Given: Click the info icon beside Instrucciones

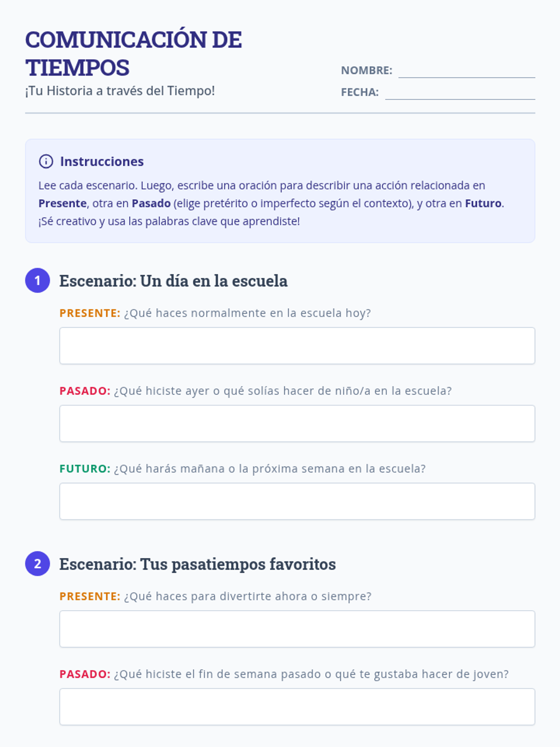Looking at the screenshot, I should click(46, 162).
